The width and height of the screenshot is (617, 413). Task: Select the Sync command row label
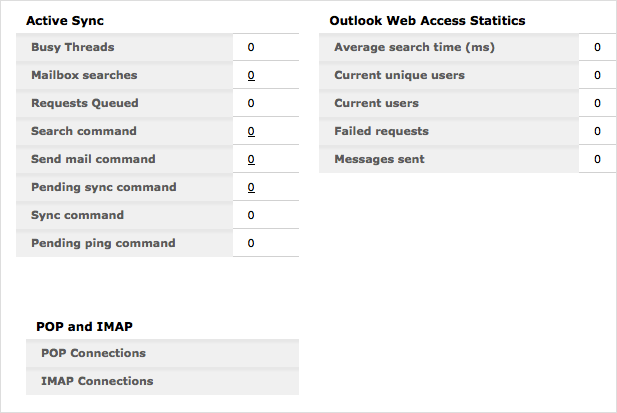[77, 215]
